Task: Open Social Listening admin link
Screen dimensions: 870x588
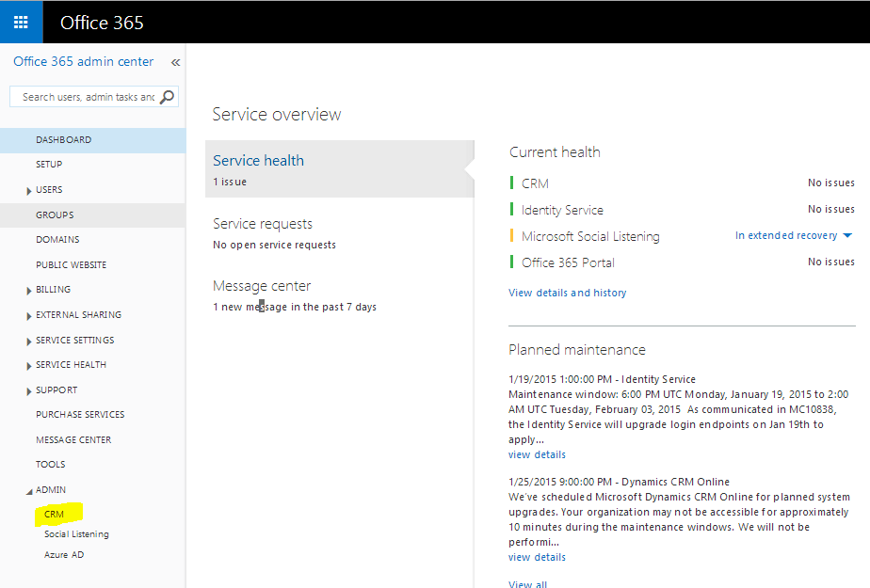Action: [76, 534]
